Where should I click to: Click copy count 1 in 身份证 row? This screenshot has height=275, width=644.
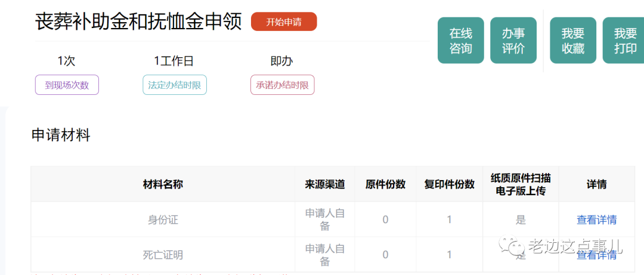tap(450, 220)
